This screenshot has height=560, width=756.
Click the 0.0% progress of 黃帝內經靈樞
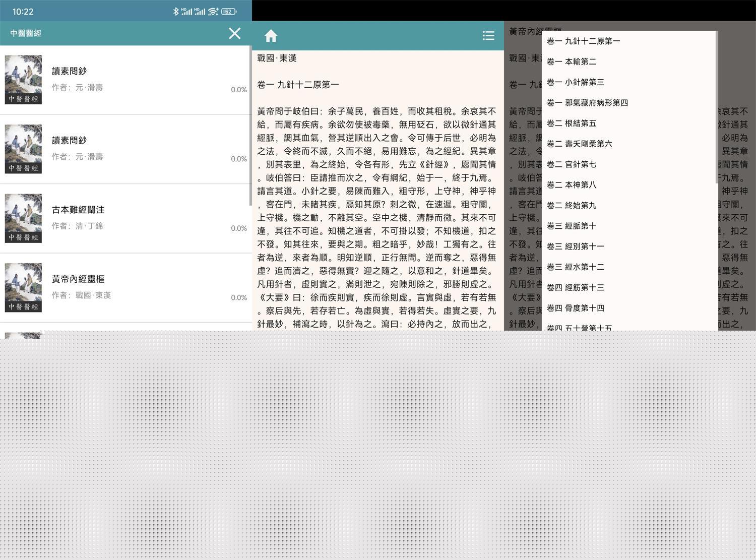pos(239,297)
